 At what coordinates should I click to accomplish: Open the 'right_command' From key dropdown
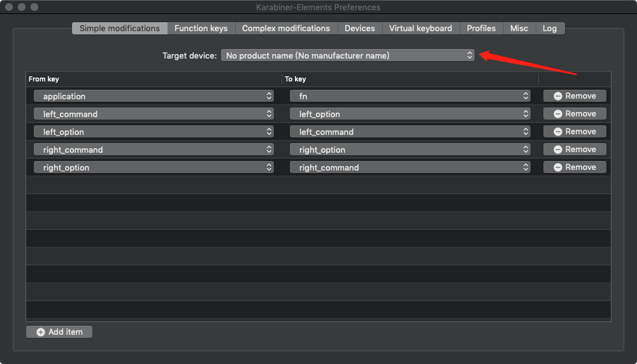point(154,150)
